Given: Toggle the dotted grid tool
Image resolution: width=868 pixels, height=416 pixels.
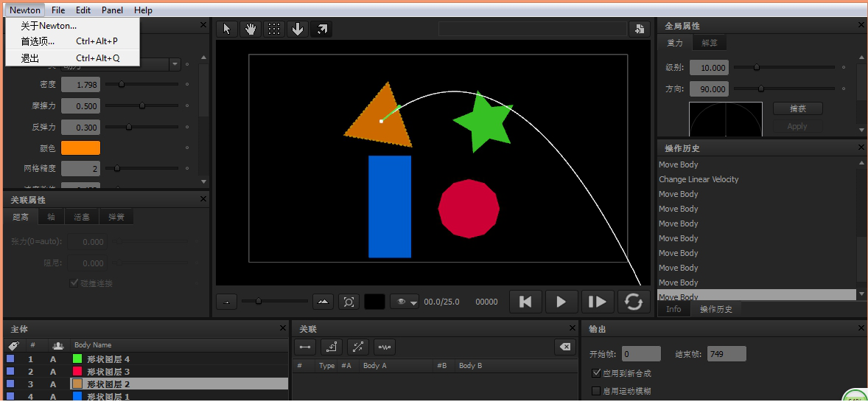Looking at the screenshot, I should pyautogui.click(x=274, y=30).
